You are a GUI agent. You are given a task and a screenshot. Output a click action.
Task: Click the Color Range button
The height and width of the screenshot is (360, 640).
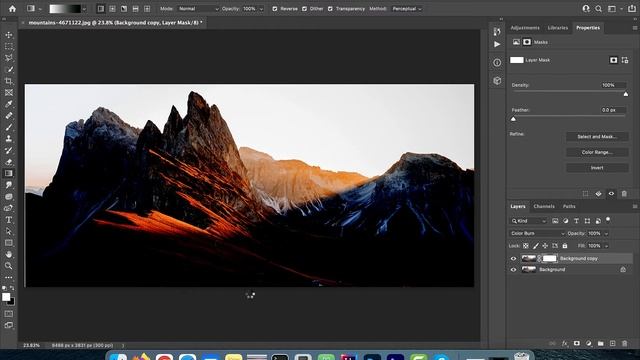pyautogui.click(x=597, y=152)
